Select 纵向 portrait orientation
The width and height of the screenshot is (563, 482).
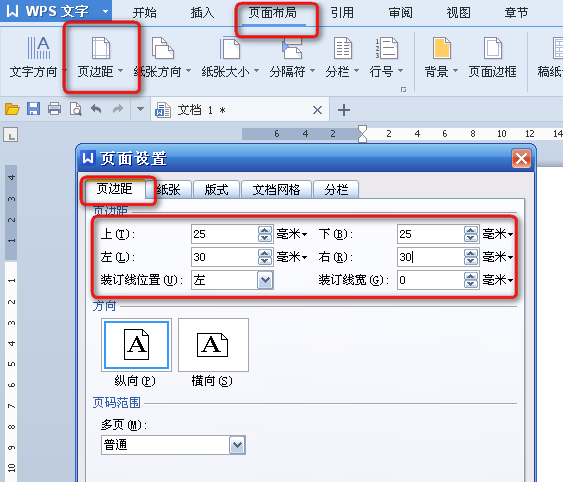coord(136,345)
